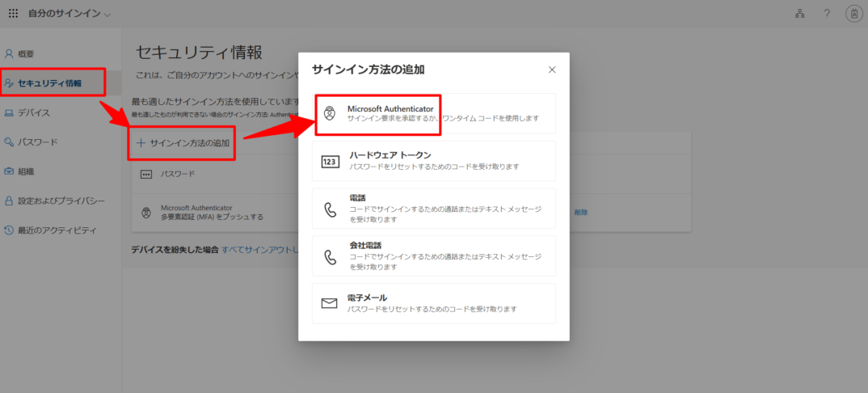Click the phone icon beside 電話
Image resolution: width=868 pixels, height=393 pixels.
(x=330, y=209)
